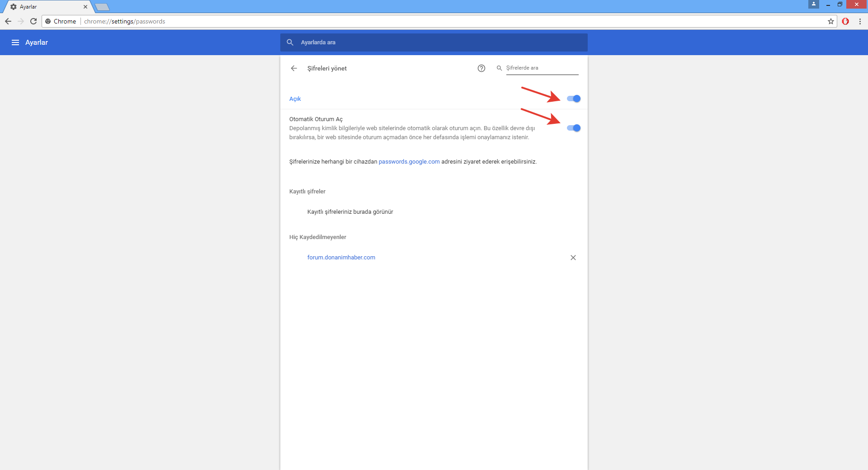Turn off the Açık password saving toggle

tap(574, 99)
